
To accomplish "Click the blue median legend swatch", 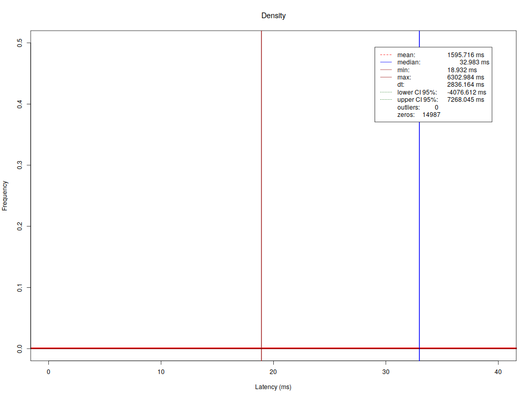I will (x=386, y=62).
